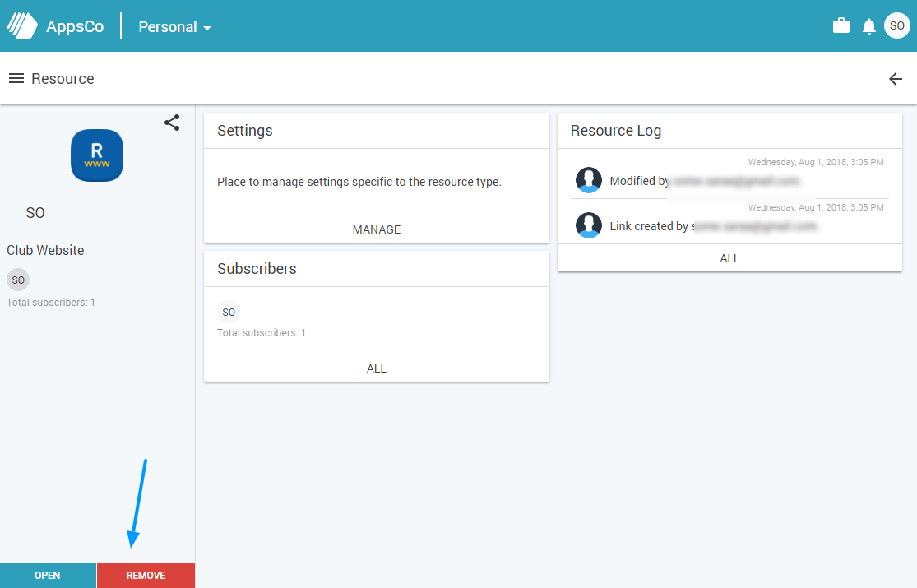Screen dimensions: 917x588
Task: Click the 'Modified by' log entry text
Action: [705, 182]
